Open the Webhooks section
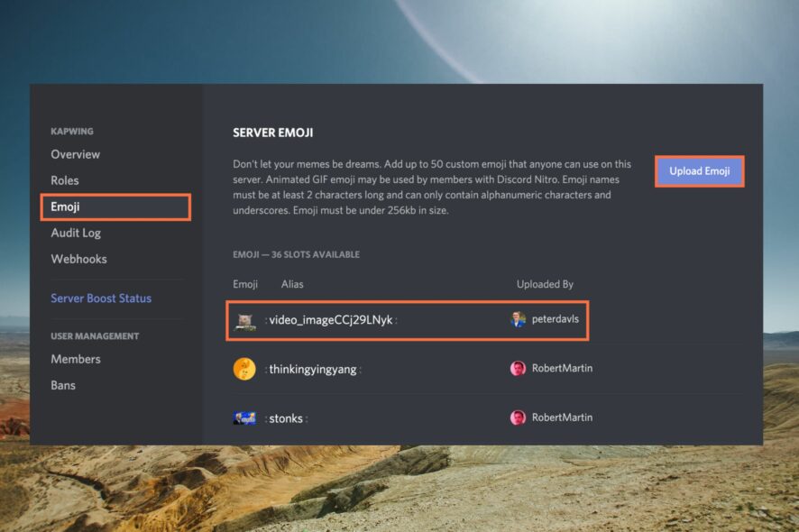Screen dimensions: 799x532 80,259
